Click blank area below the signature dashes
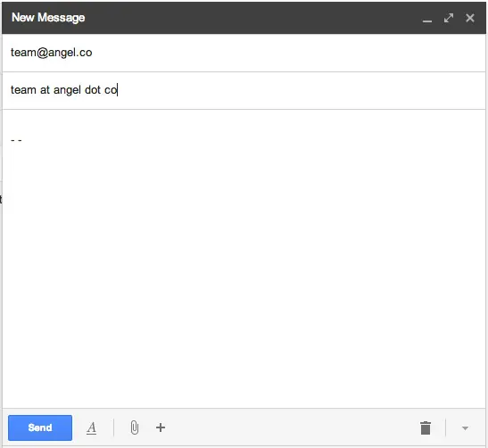The image size is (488, 448). point(244,274)
